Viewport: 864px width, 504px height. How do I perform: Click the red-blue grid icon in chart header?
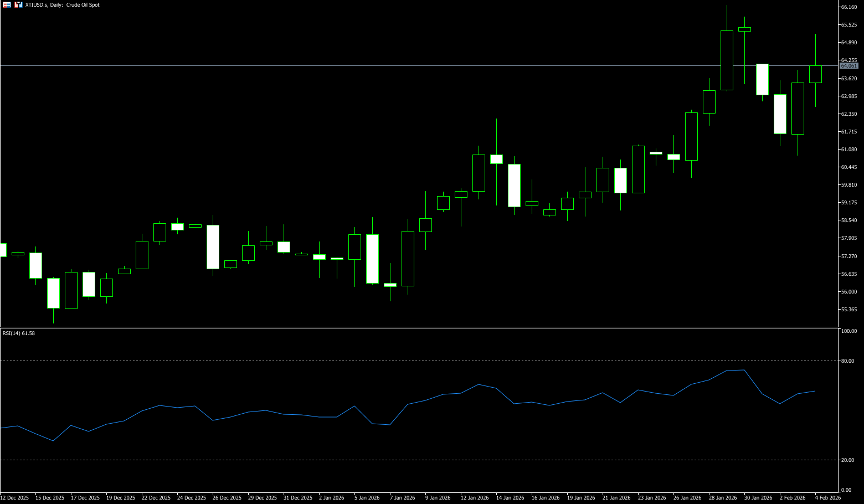point(7,4)
